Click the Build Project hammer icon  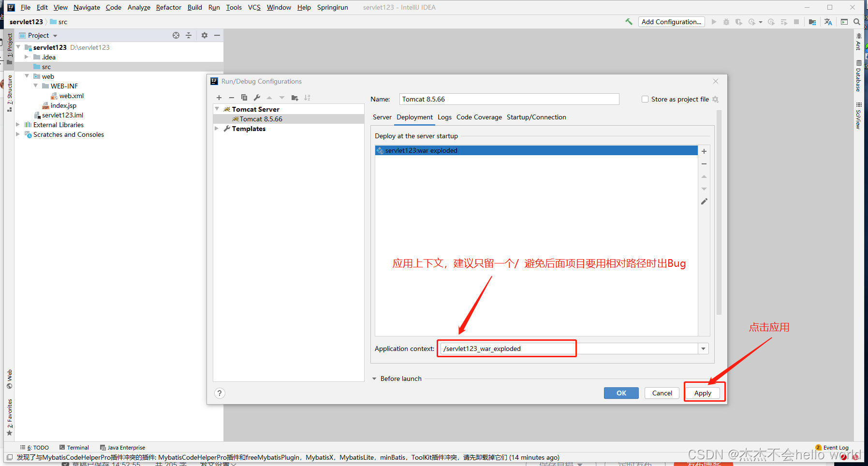tap(629, 22)
